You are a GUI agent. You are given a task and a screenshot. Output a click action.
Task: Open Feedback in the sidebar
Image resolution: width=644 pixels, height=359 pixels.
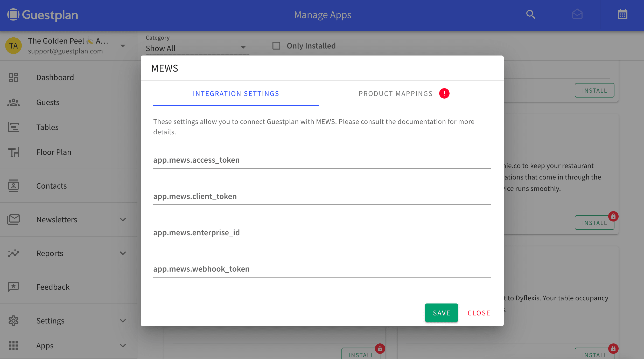point(68,287)
